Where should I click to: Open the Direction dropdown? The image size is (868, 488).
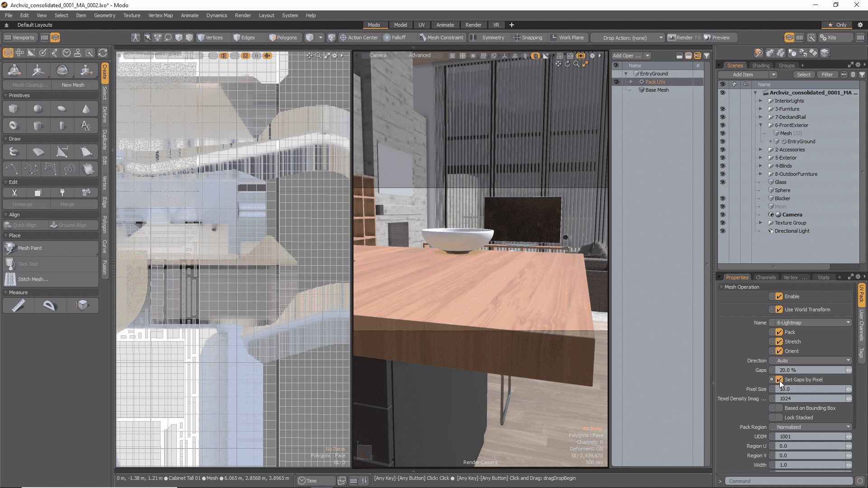coord(813,361)
